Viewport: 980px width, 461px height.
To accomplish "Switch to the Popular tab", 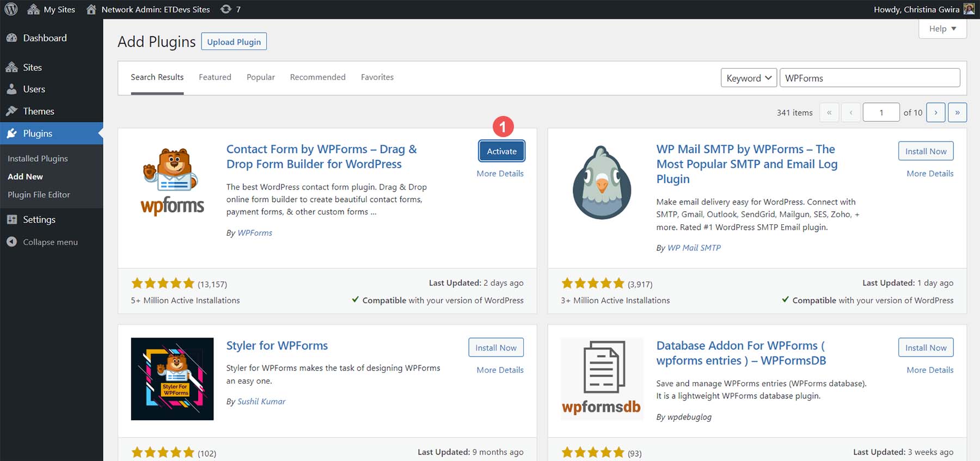I will pyautogui.click(x=260, y=77).
